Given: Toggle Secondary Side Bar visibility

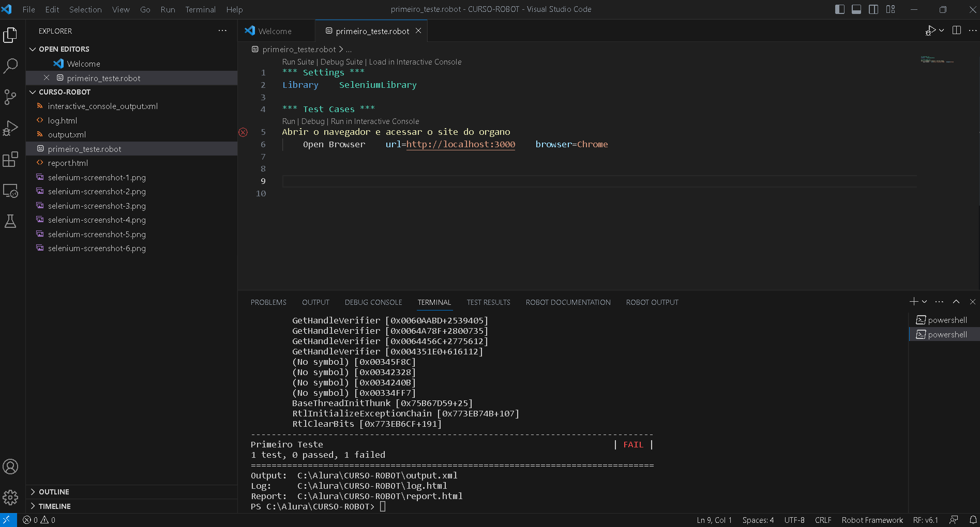Looking at the screenshot, I should [x=873, y=9].
